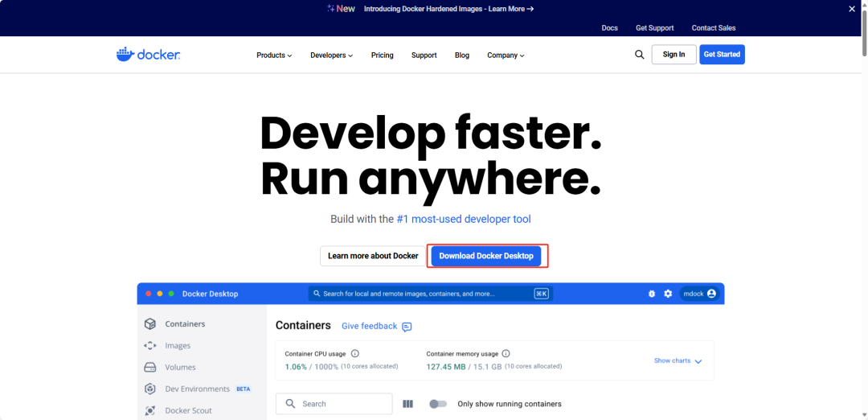Click the yellow window dot in Docker Desktop
This screenshot has width=868, height=420.
pyautogui.click(x=160, y=294)
